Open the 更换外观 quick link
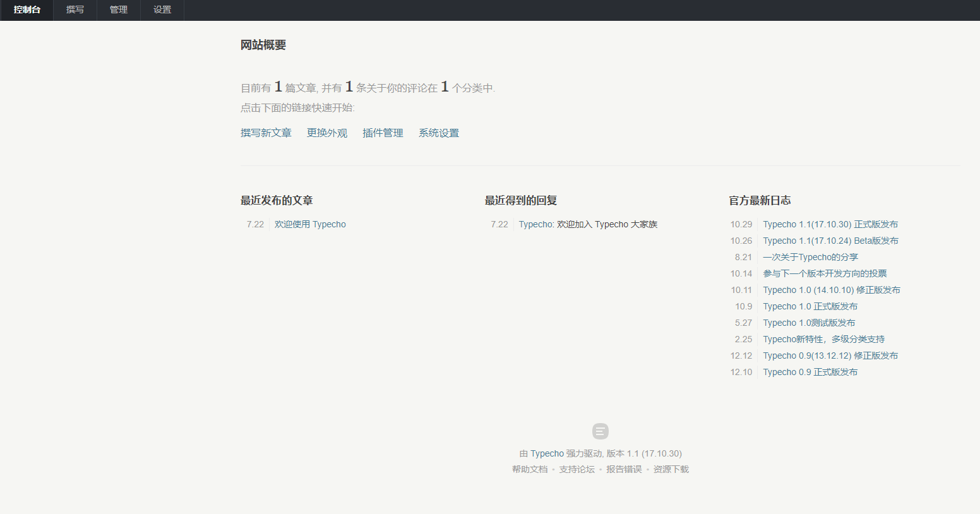Screen dimensions: 980x514 (x=327, y=133)
